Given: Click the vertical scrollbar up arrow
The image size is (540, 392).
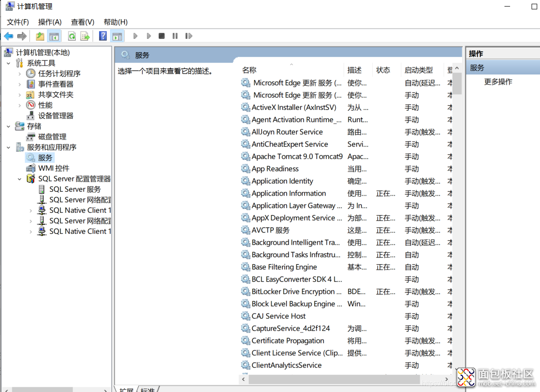Looking at the screenshot, I should 457,68.
